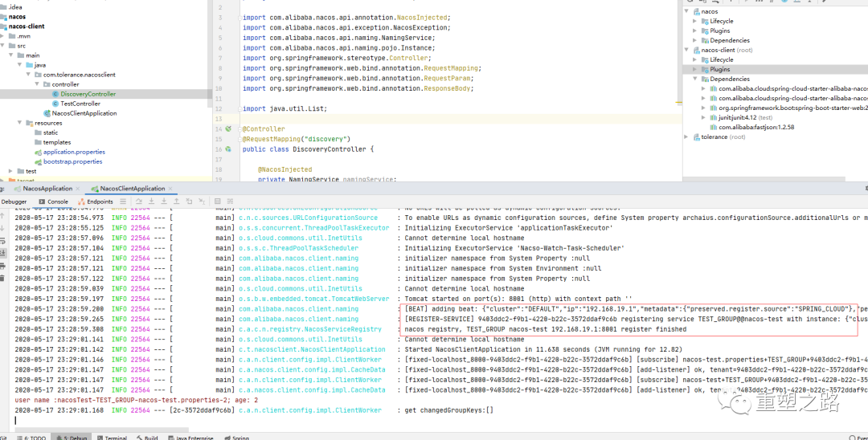Click gutter icon beside @Controller line 14

(228, 128)
